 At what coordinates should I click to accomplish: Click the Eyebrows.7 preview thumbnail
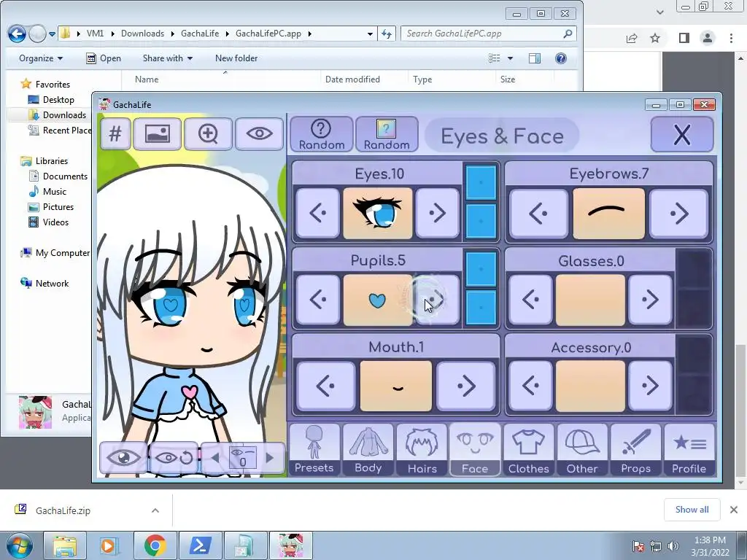click(x=608, y=213)
